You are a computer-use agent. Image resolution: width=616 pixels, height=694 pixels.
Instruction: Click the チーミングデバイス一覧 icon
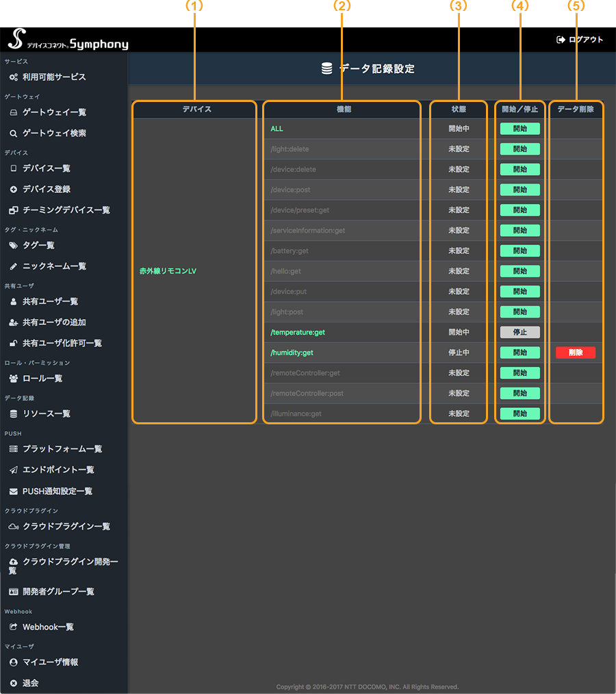(x=14, y=210)
